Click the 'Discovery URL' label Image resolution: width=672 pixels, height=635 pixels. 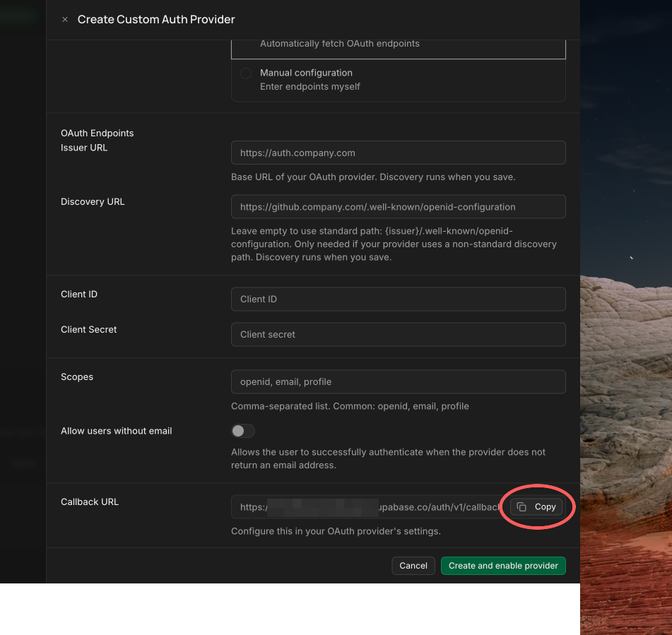[93, 202]
